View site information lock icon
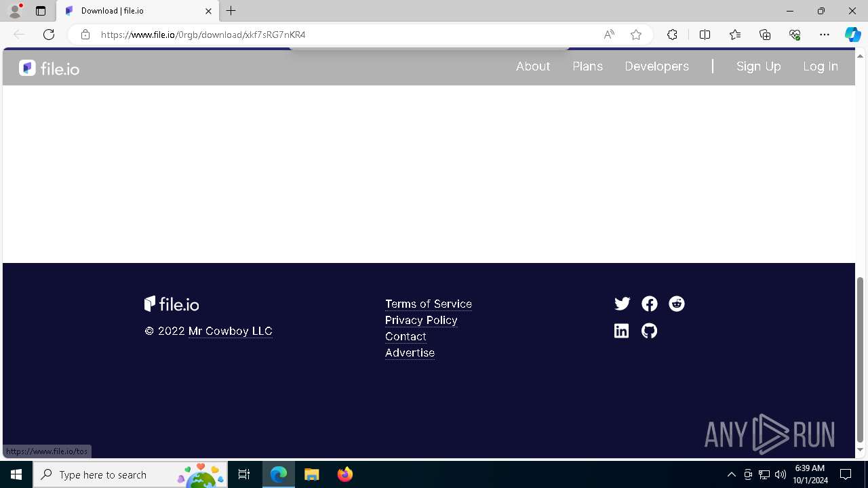 (x=85, y=35)
